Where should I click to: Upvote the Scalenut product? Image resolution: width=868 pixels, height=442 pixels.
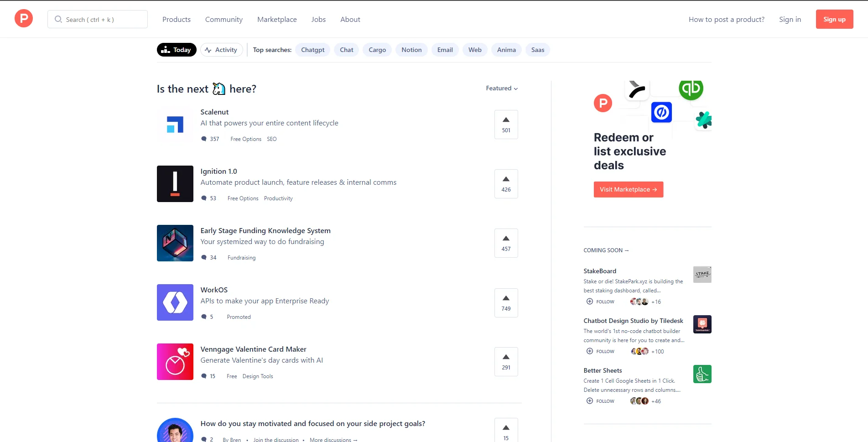pyautogui.click(x=506, y=125)
